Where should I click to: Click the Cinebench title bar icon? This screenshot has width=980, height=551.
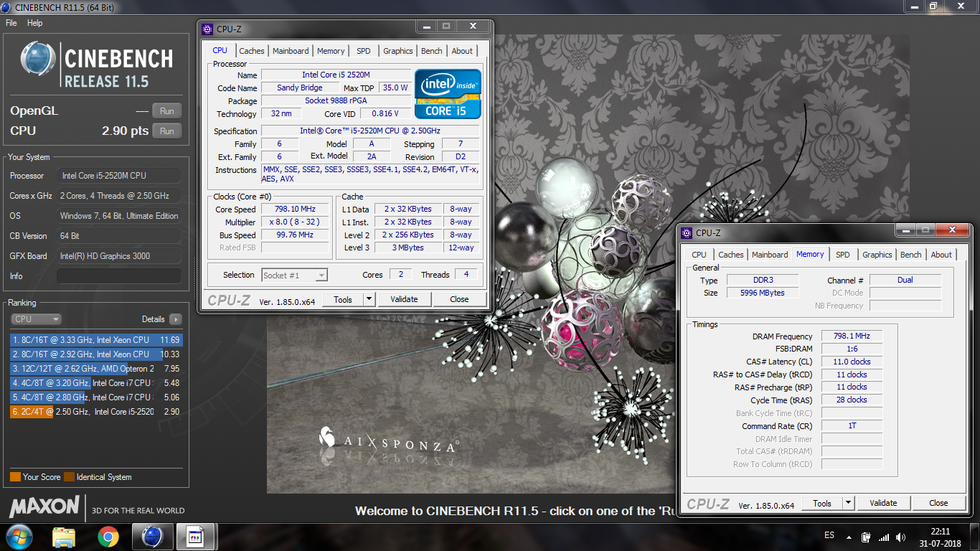7,7
